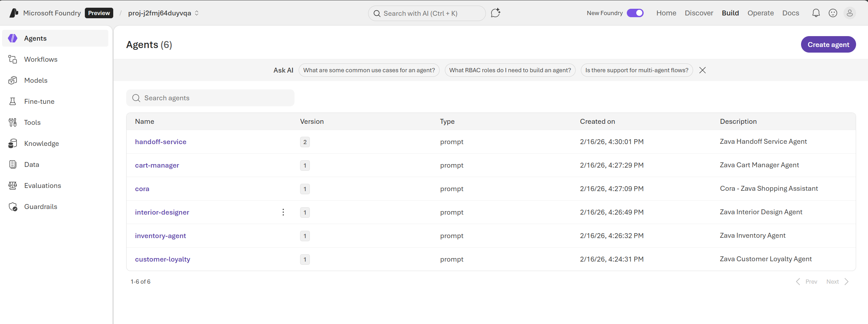The height and width of the screenshot is (324, 868).
Task: Click the Tools wrench icon
Action: (x=13, y=122)
